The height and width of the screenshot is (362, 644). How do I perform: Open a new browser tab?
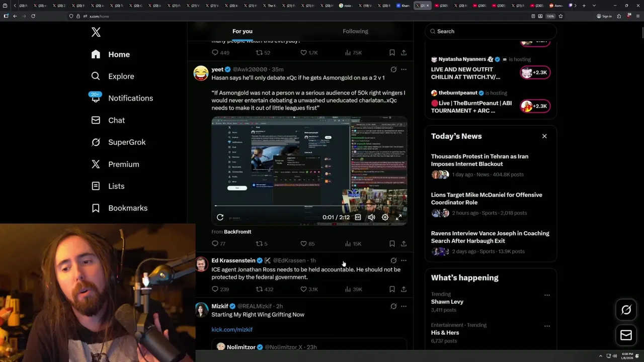584,6
